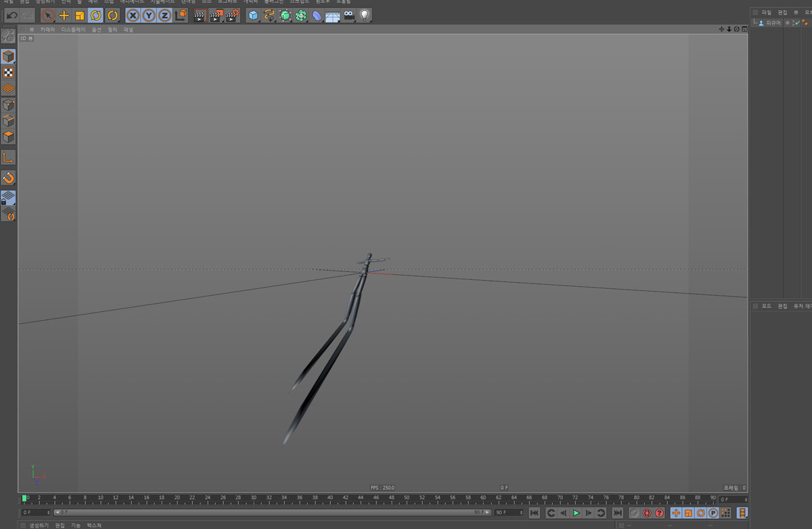812x529 pixels.
Task: Open the green generator cube palette
Action: (x=285, y=15)
